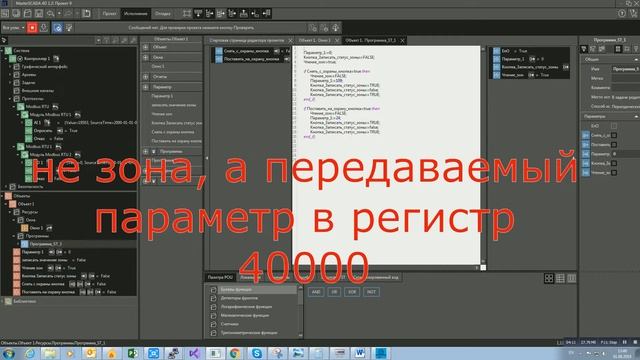Open Google Chrome from the taskbar
The width and height of the screenshot is (640, 360).
point(235,353)
